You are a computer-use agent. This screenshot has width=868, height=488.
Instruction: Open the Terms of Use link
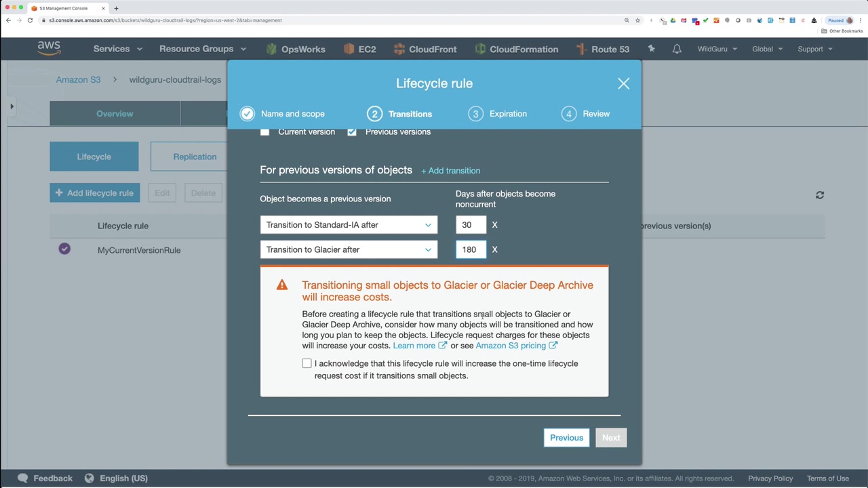coord(828,479)
